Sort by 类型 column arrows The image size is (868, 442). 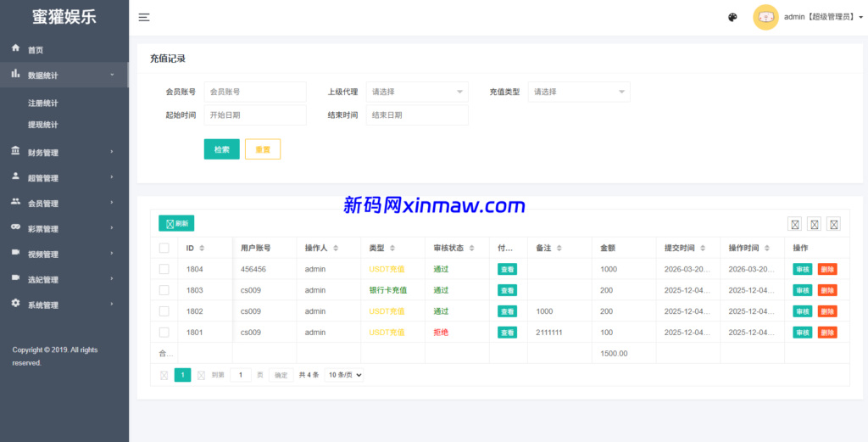(x=392, y=248)
